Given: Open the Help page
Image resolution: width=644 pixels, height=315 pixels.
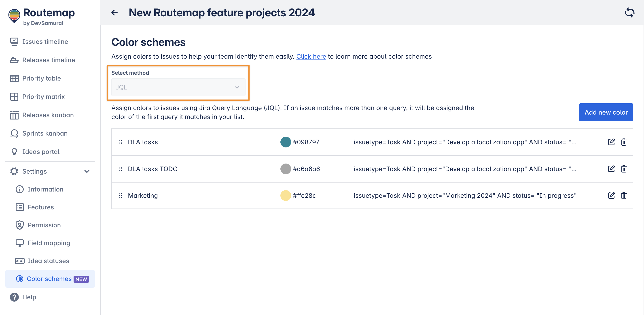Looking at the screenshot, I should (x=29, y=297).
